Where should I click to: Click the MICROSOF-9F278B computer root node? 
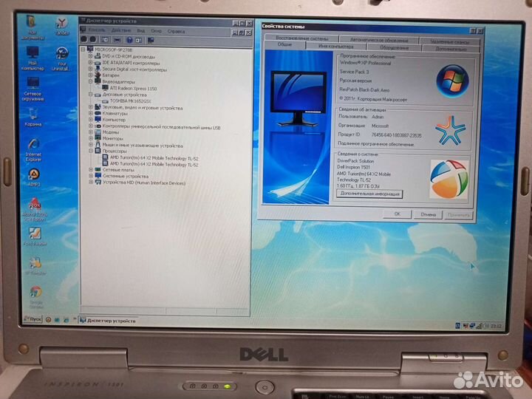114,50
